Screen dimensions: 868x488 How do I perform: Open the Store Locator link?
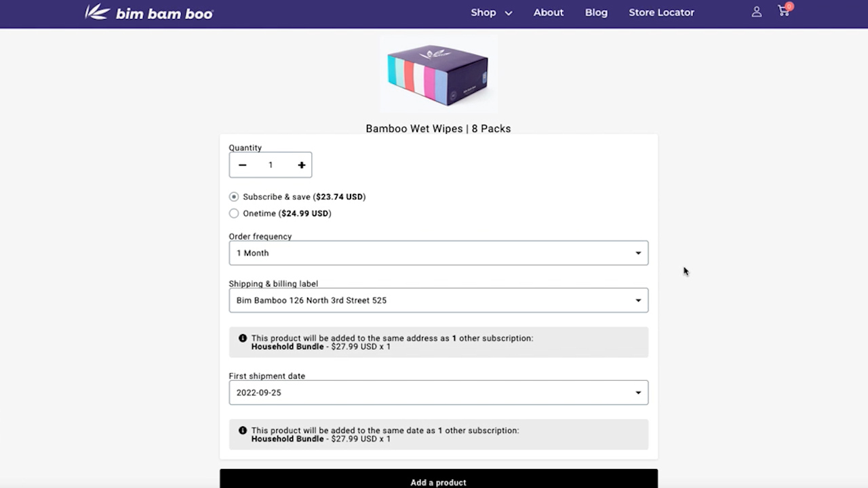click(661, 12)
